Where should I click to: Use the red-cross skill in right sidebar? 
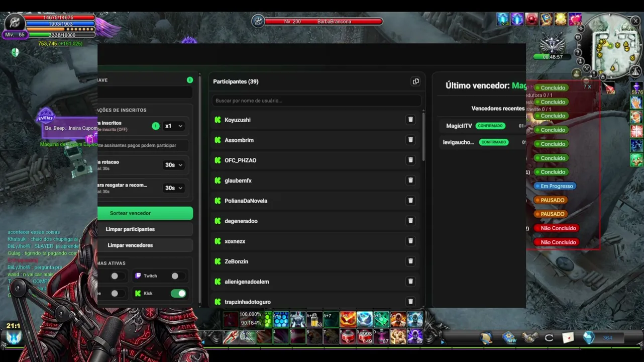636,131
